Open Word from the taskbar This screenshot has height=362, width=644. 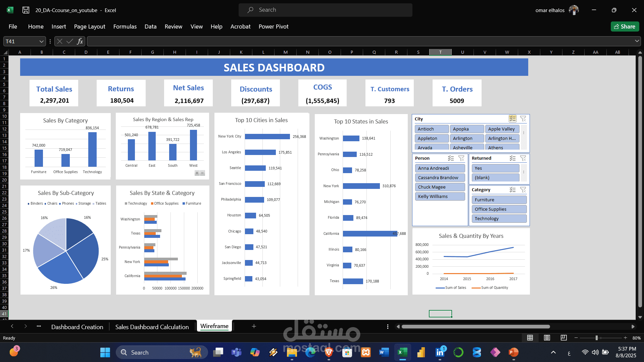click(x=384, y=352)
